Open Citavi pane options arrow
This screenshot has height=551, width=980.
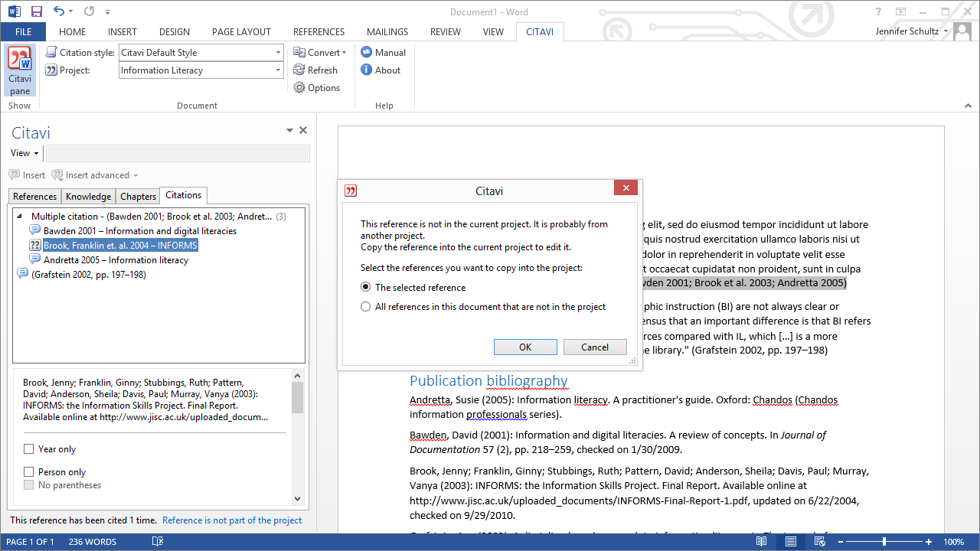tap(289, 130)
